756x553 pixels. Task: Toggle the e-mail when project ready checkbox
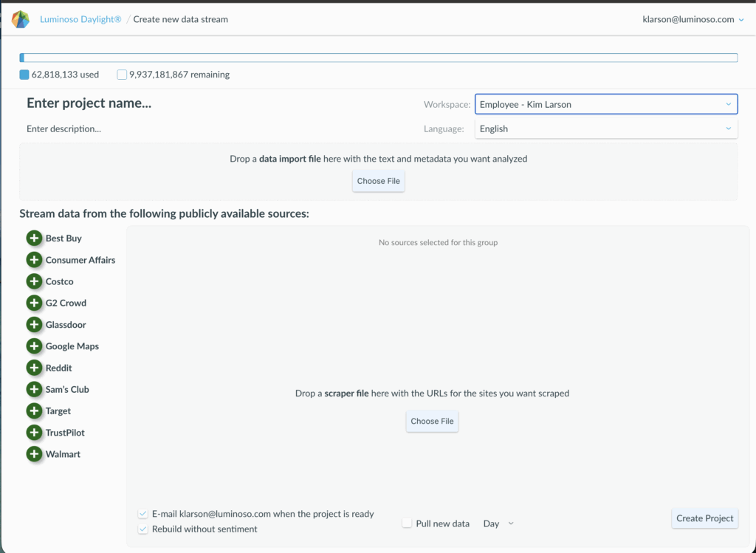(142, 514)
